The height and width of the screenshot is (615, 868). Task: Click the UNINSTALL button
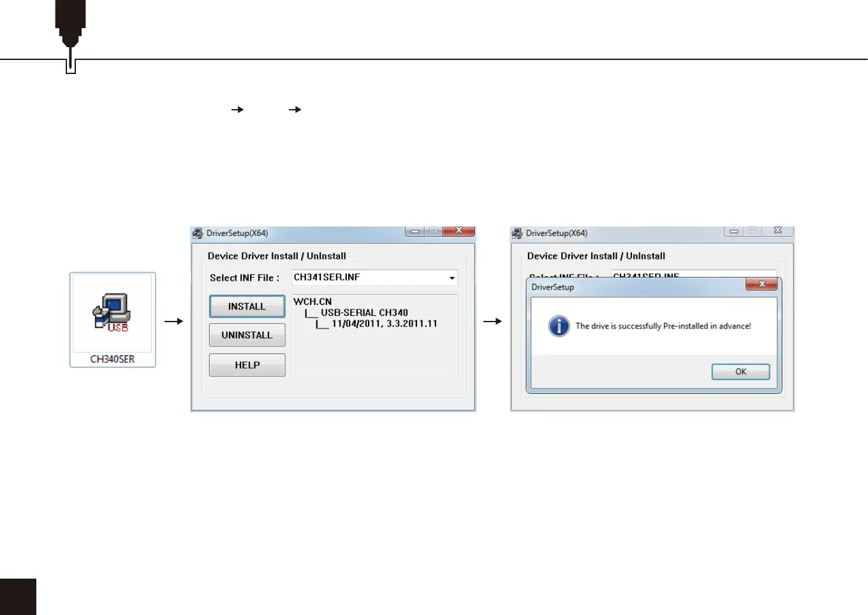pos(247,335)
